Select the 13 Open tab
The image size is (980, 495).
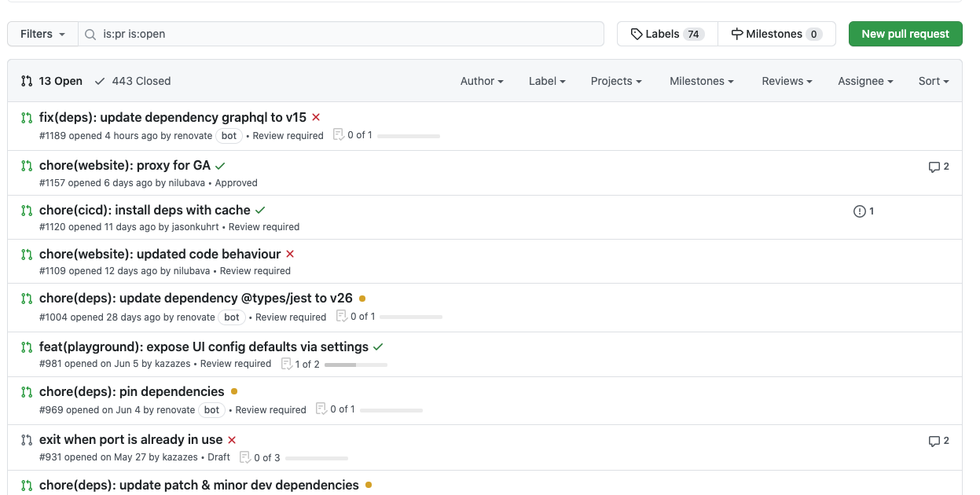click(54, 81)
